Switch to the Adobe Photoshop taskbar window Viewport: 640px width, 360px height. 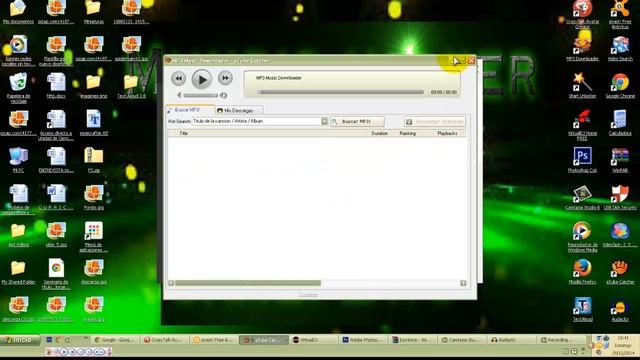tap(362, 340)
